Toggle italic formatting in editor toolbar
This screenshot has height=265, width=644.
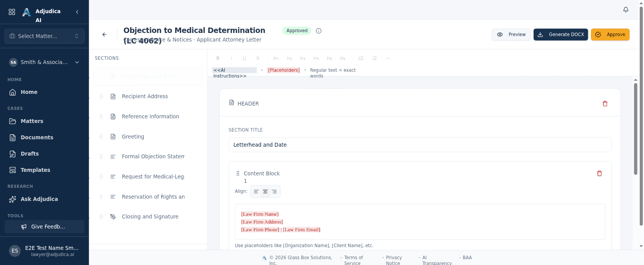pos(231,58)
